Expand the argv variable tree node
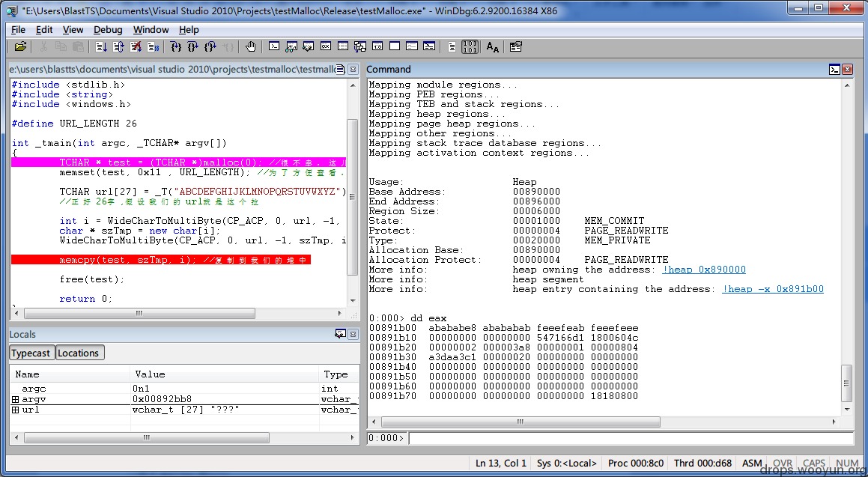868x477 pixels. (16, 399)
